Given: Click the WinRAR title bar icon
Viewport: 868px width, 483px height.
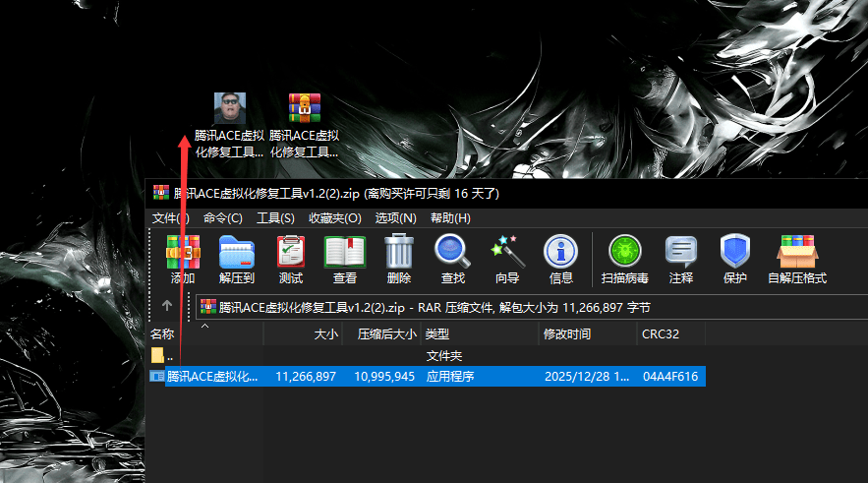Looking at the screenshot, I should (x=161, y=193).
